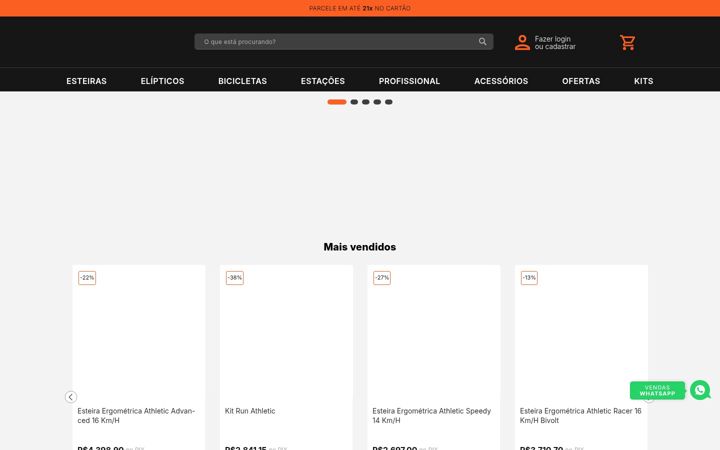
Task: Click the -13% discount badge
Action: coord(529,278)
